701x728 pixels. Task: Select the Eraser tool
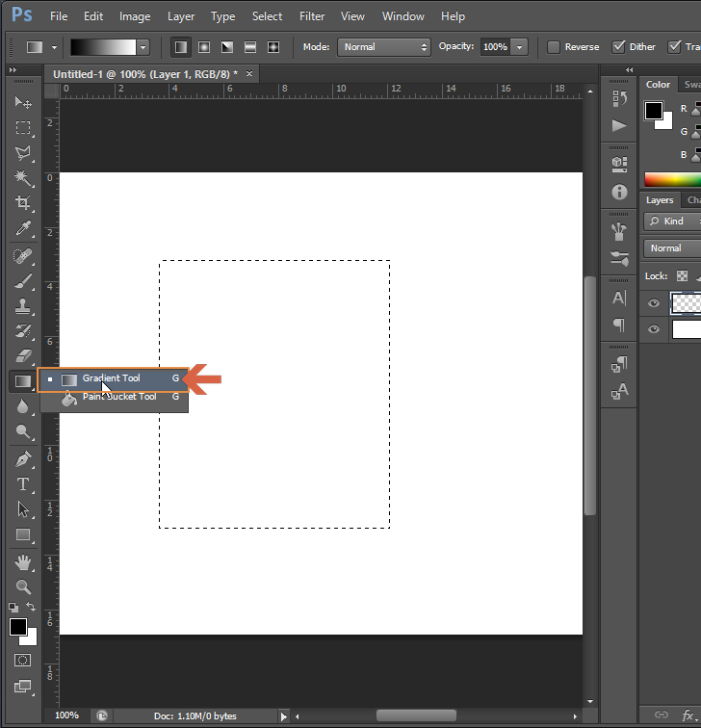(x=23, y=356)
